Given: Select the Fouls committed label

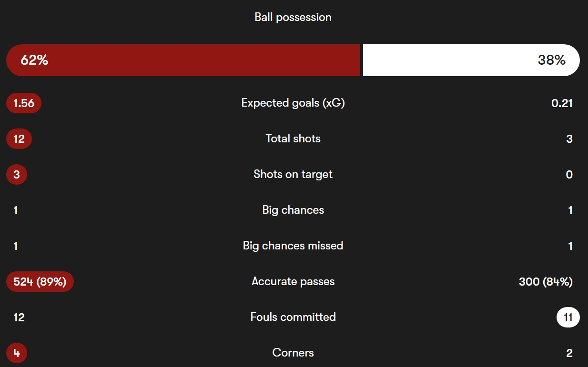Looking at the screenshot, I should click(293, 317).
